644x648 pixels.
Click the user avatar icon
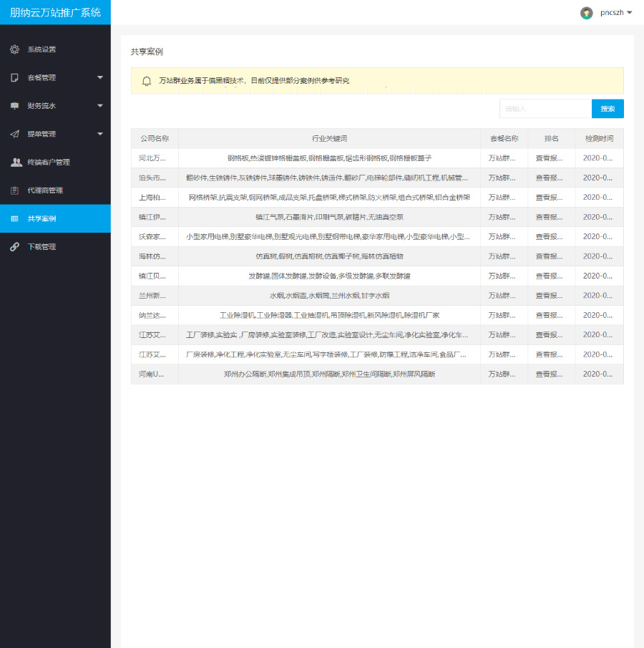pyautogui.click(x=587, y=12)
